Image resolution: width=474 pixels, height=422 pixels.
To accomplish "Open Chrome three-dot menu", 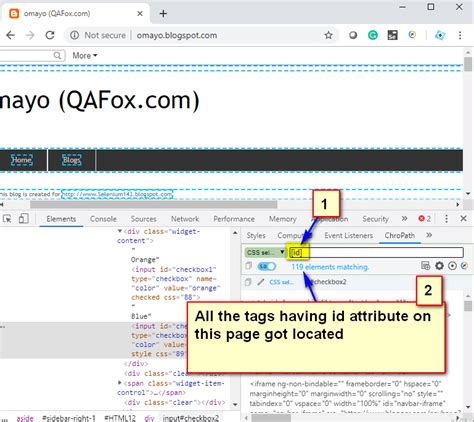I will [x=460, y=35].
